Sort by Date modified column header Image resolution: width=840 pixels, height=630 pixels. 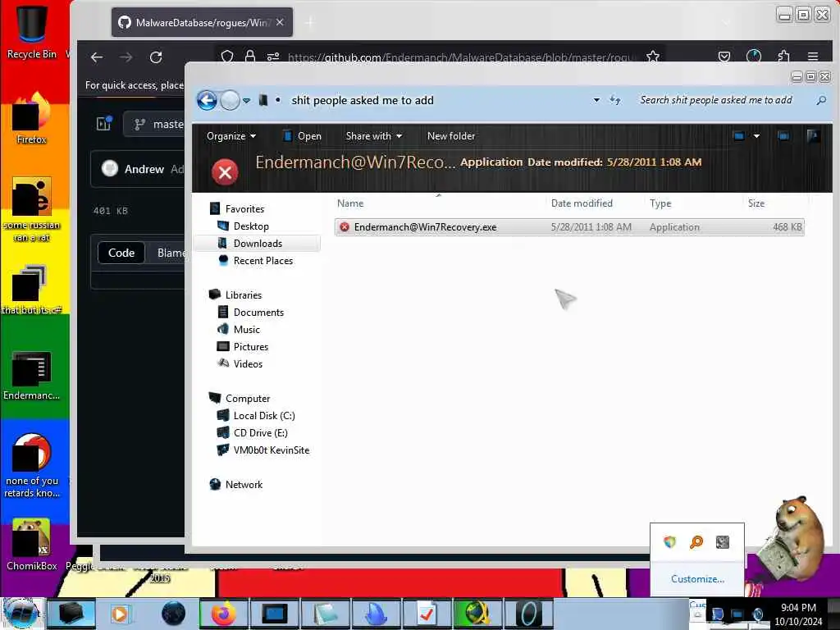(582, 203)
